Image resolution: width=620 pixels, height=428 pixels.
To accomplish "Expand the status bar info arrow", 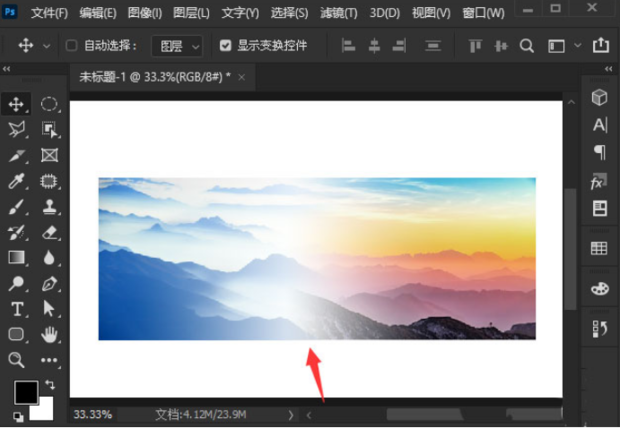I will tap(291, 415).
